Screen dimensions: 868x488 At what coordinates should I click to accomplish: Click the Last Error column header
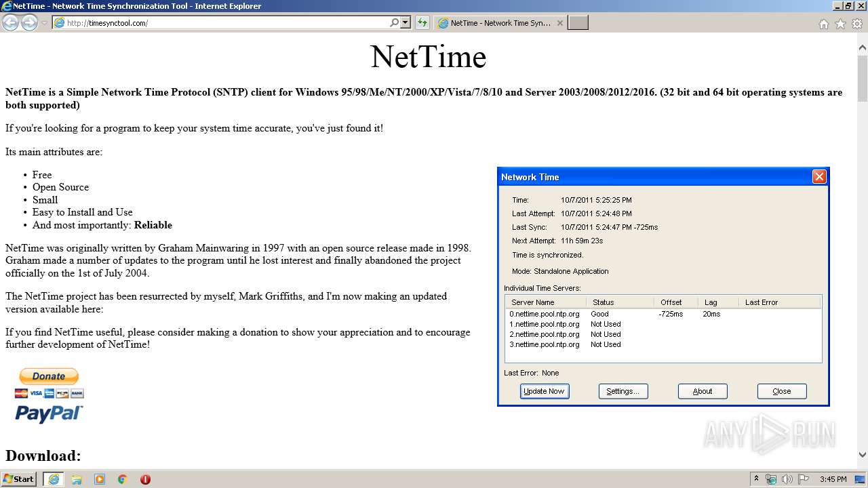point(780,302)
